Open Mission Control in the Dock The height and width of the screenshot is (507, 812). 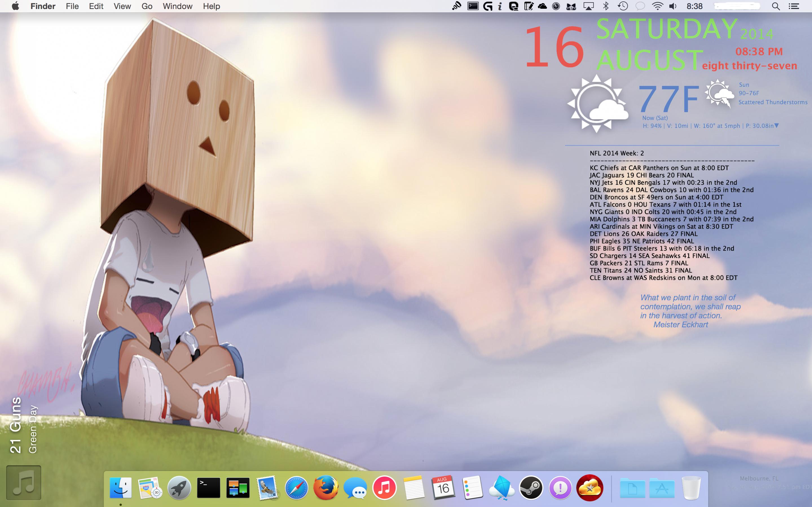[238, 488]
